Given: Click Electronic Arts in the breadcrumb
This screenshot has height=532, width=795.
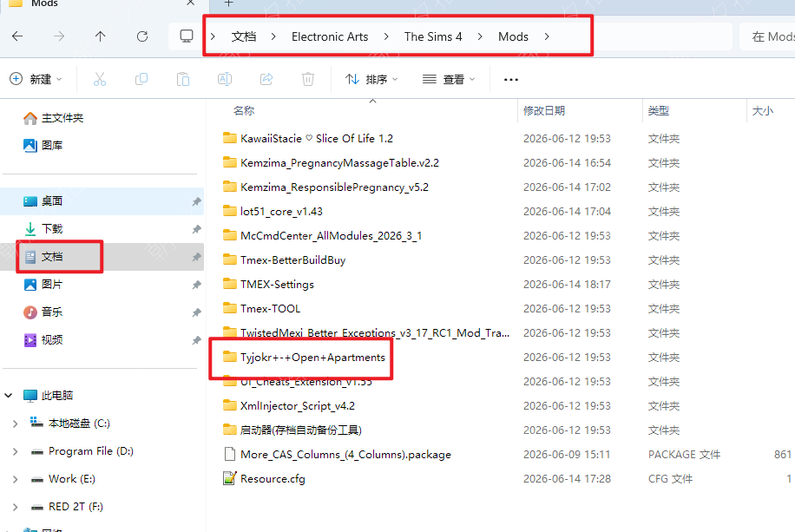Looking at the screenshot, I should pyautogui.click(x=330, y=36).
